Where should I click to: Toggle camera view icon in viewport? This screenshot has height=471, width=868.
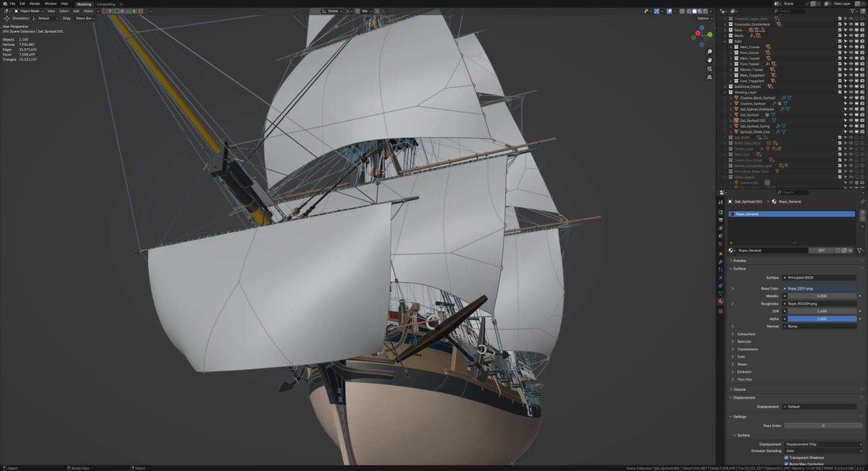pos(709,69)
